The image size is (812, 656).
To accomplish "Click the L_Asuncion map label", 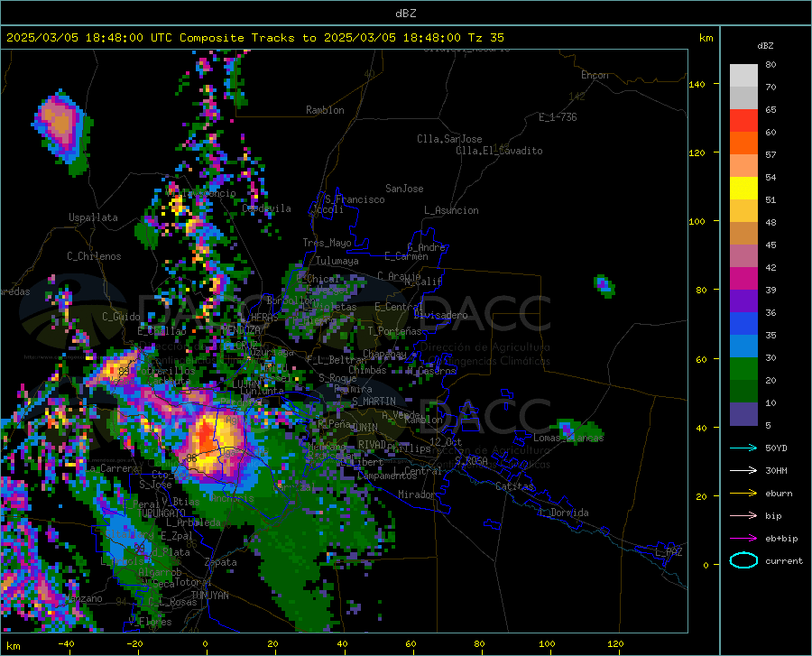I will (451, 210).
